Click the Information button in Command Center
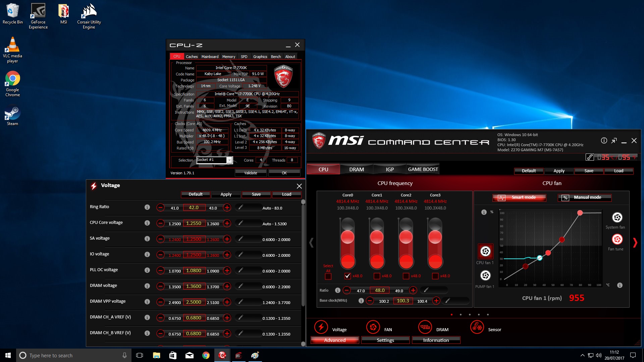This screenshot has width=644, height=362. click(436, 340)
